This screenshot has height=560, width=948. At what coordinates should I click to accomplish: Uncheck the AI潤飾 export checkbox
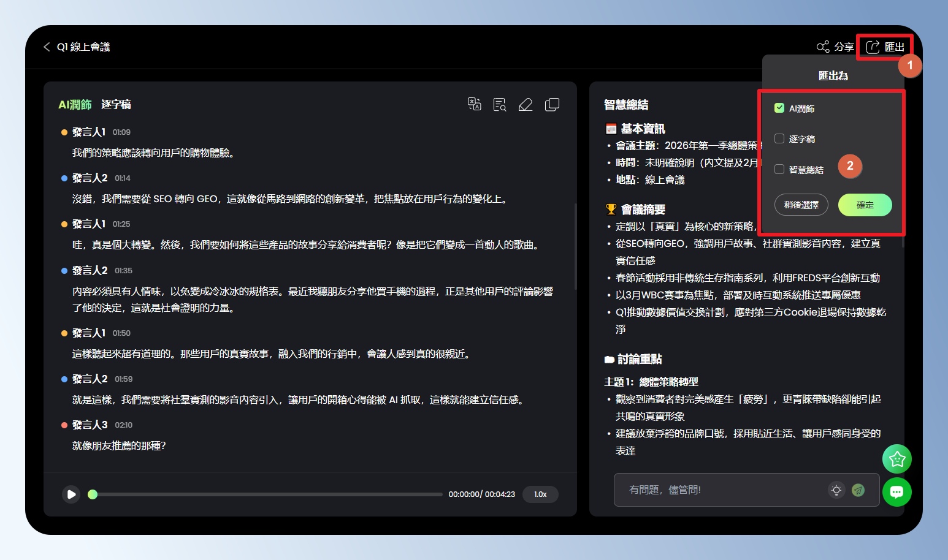[779, 108]
